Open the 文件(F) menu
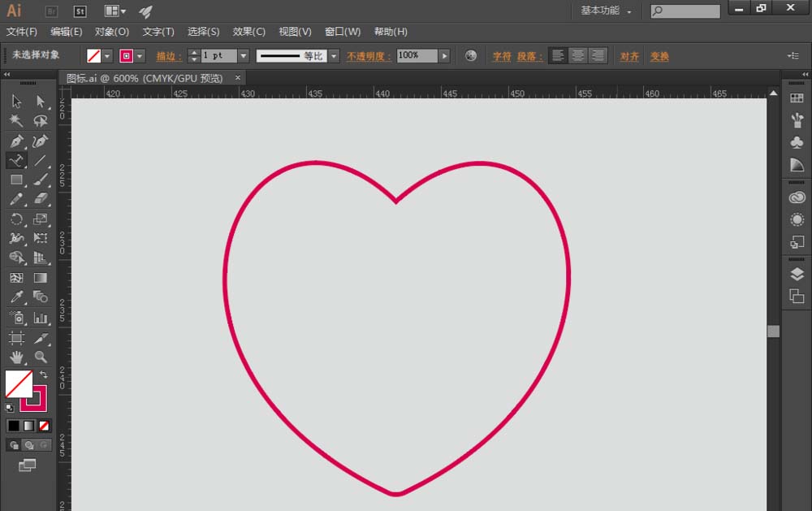This screenshot has height=511, width=812. [22, 32]
